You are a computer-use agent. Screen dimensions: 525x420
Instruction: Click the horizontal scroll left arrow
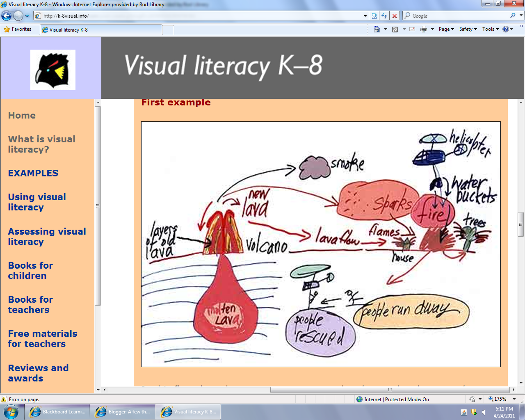point(104,390)
